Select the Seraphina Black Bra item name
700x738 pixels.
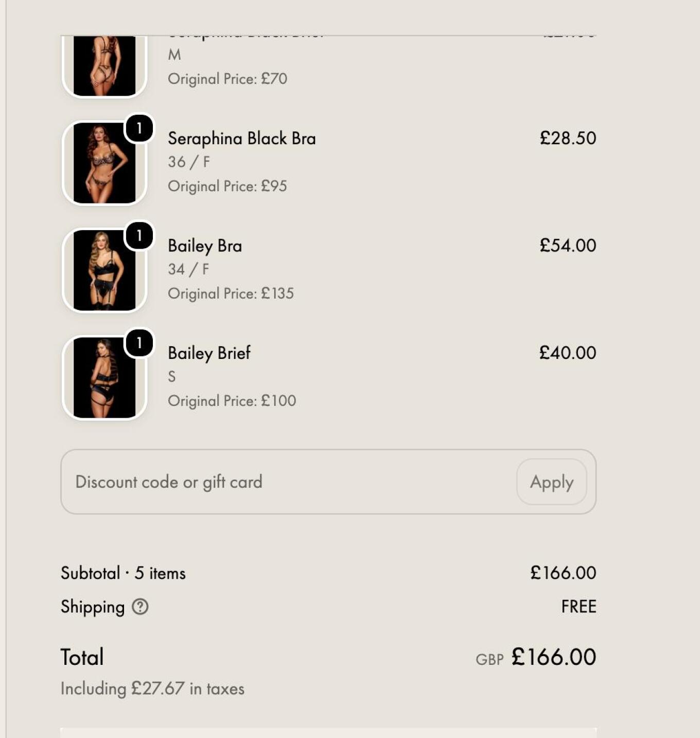coord(242,139)
